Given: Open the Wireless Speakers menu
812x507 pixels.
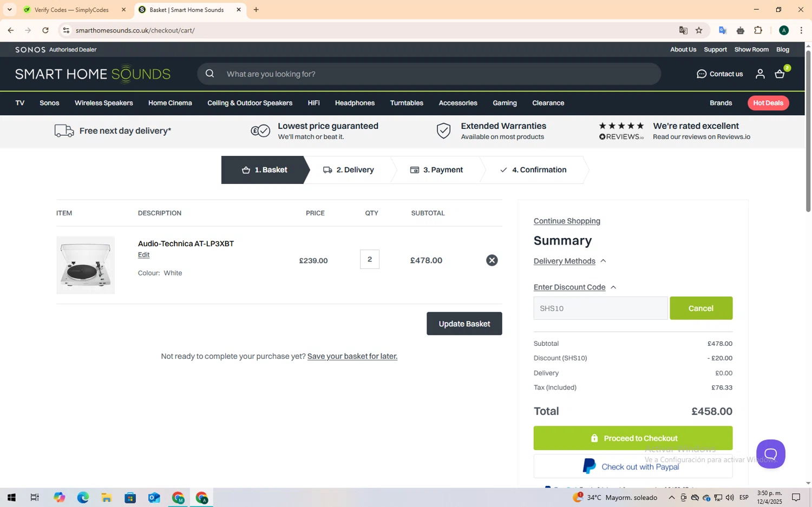Looking at the screenshot, I should (x=104, y=103).
